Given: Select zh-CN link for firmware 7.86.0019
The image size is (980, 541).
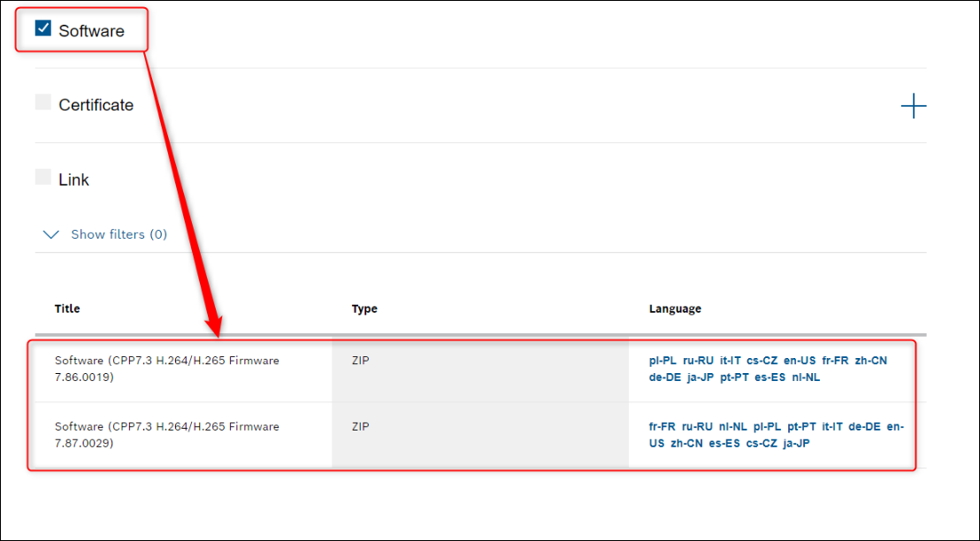Looking at the screenshot, I should coord(870,361).
